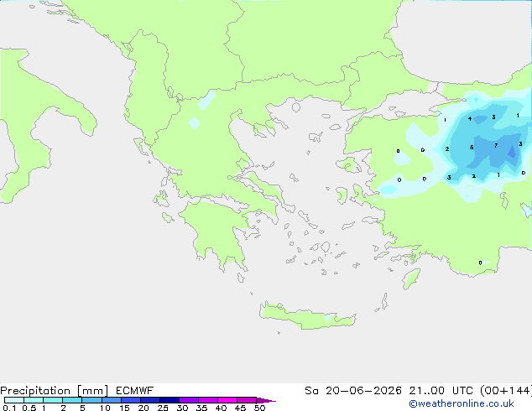Click the 0.1–0.5 mm legend color swatch

coord(14,400)
